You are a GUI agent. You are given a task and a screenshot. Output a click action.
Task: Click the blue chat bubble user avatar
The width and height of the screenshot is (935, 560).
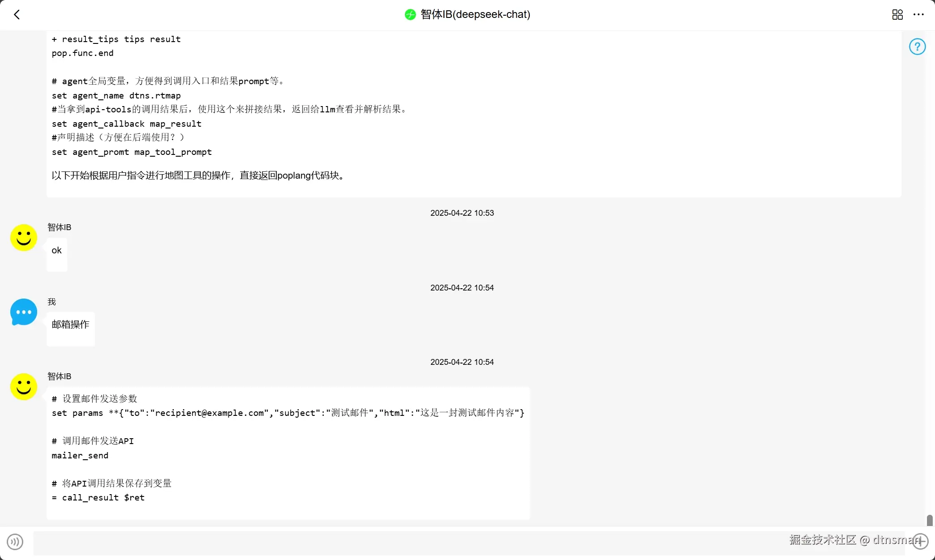[24, 312]
